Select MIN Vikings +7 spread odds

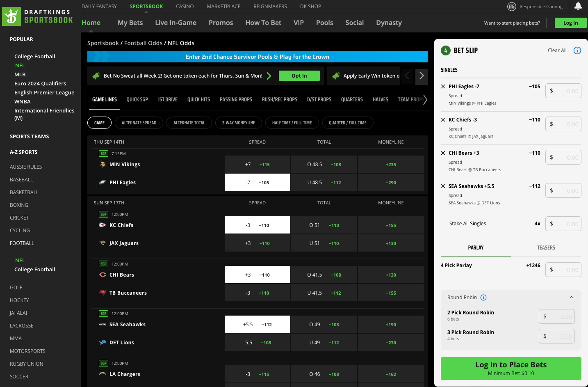258,164
